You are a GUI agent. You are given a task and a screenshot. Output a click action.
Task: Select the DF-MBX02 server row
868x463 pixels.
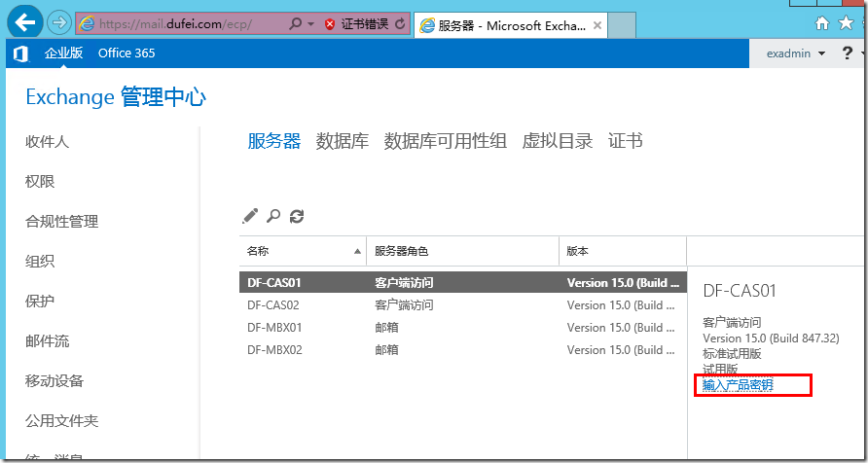tap(463, 349)
